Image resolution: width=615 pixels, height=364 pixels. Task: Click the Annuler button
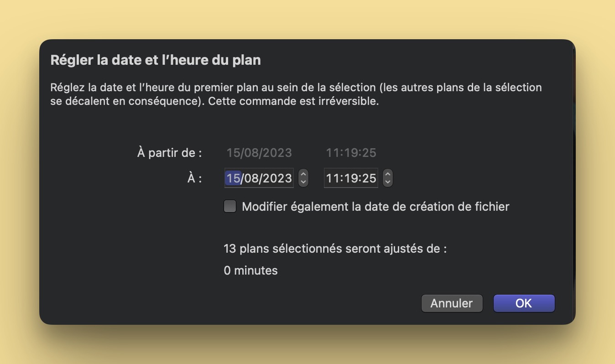[x=452, y=303]
